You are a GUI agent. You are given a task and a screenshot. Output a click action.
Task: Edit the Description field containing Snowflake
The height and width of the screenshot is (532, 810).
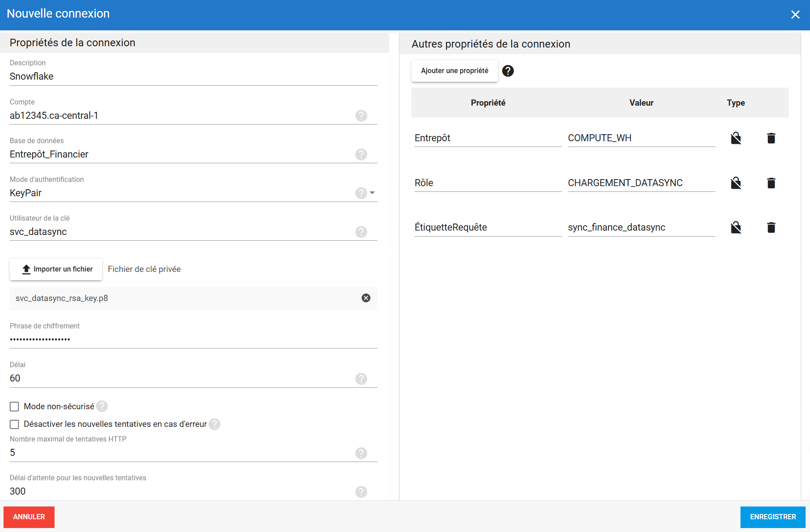point(194,77)
